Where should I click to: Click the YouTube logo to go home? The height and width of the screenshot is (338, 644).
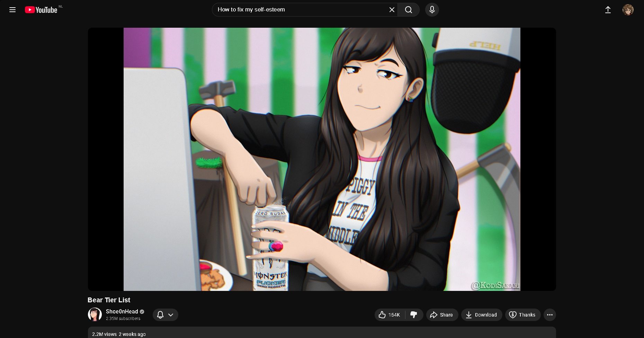tap(41, 10)
